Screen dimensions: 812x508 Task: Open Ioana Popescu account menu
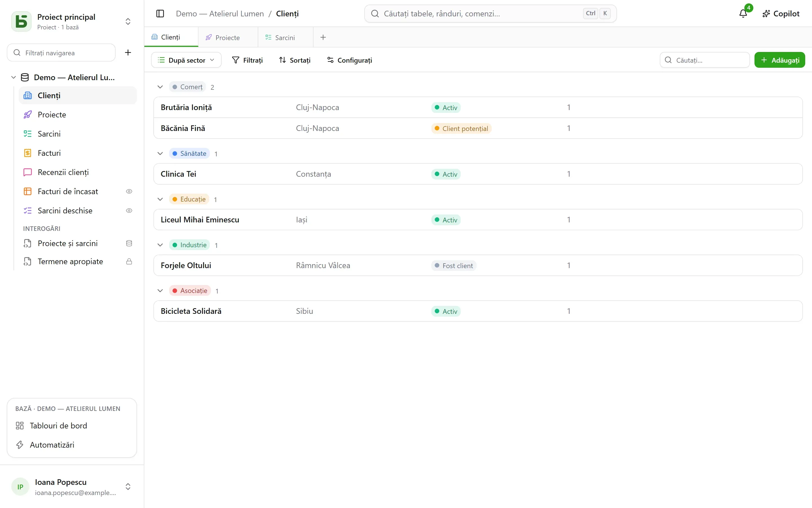coord(72,487)
